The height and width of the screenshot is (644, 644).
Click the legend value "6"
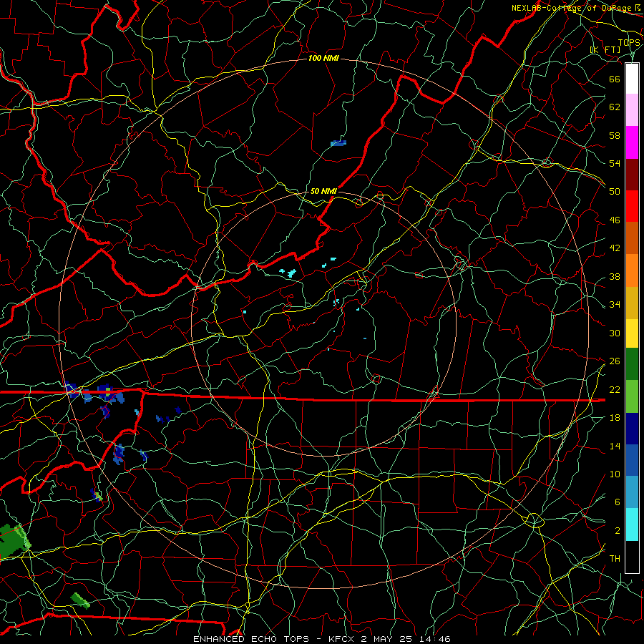(x=617, y=502)
